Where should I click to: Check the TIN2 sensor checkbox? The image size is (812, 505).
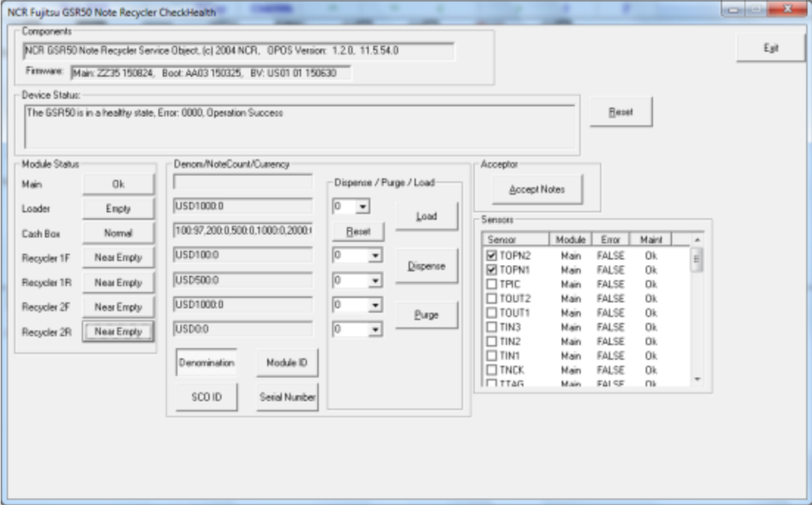[x=492, y=341]
